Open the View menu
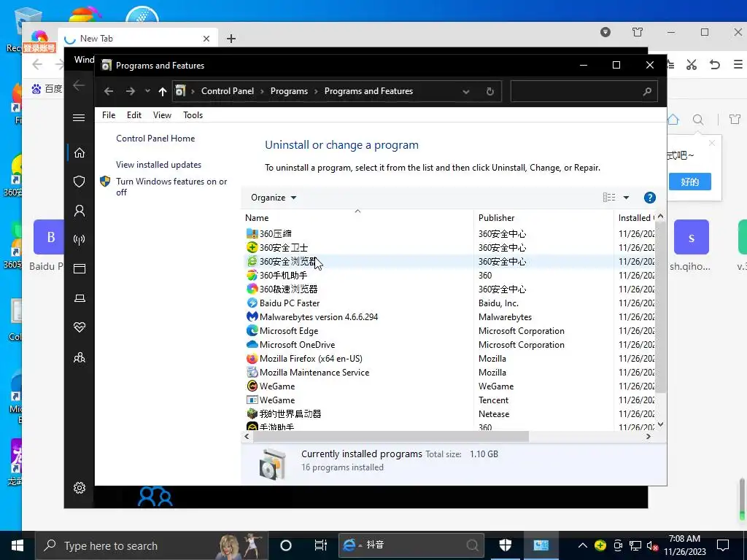The width and height of the screenshot is (747, 560). coord(162,114)
